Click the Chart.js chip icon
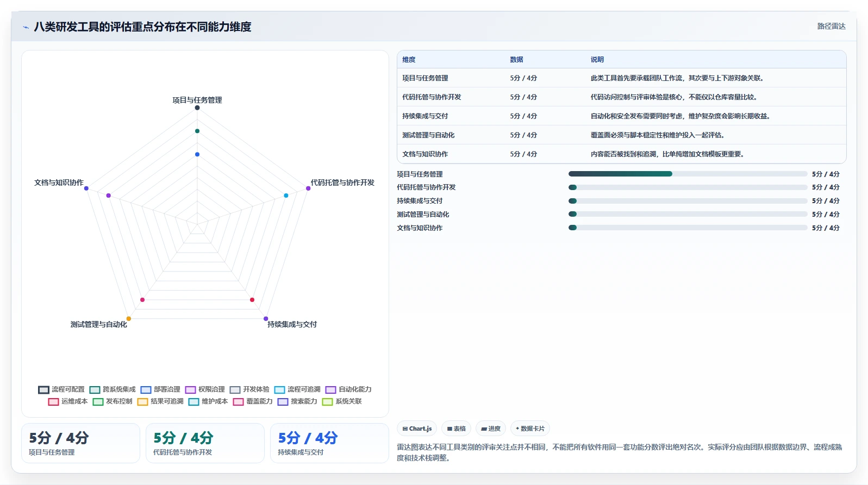 tap(405, 429)
